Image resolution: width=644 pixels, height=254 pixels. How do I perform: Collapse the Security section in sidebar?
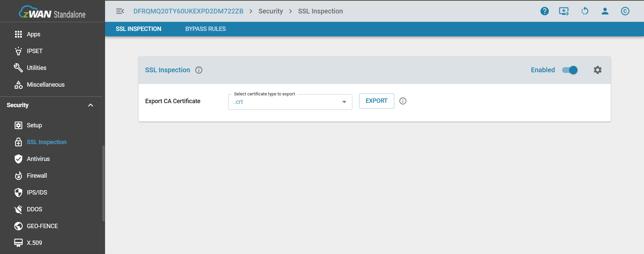(x=90, y=105)
